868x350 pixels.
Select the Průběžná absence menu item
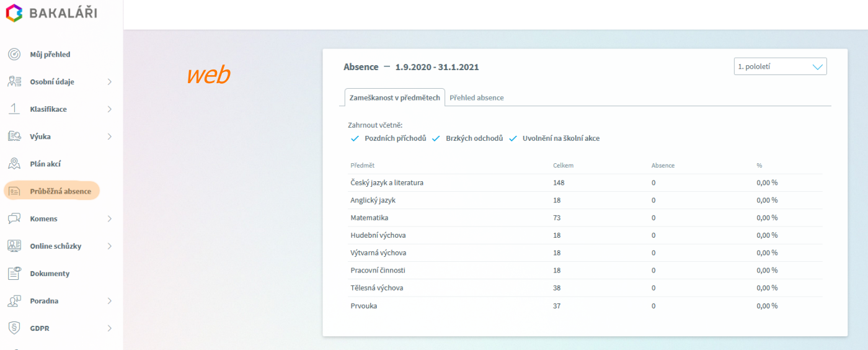click(52, 191)
